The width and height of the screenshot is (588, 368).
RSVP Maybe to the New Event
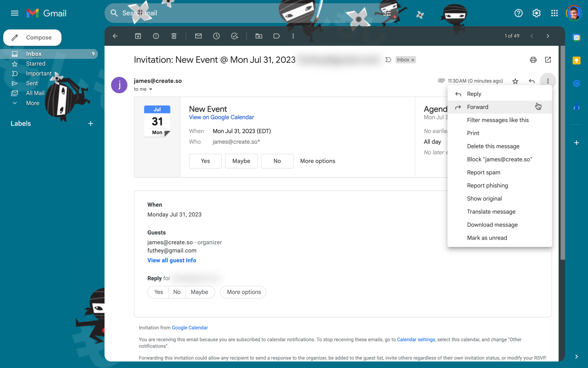pyautogui.click(x=241, y=161)
